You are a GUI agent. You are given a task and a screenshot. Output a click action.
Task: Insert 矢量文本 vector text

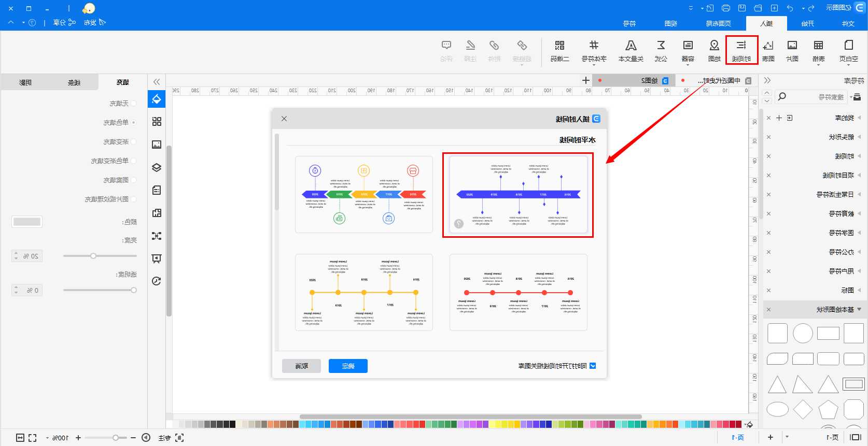click(x=631, y=50)
